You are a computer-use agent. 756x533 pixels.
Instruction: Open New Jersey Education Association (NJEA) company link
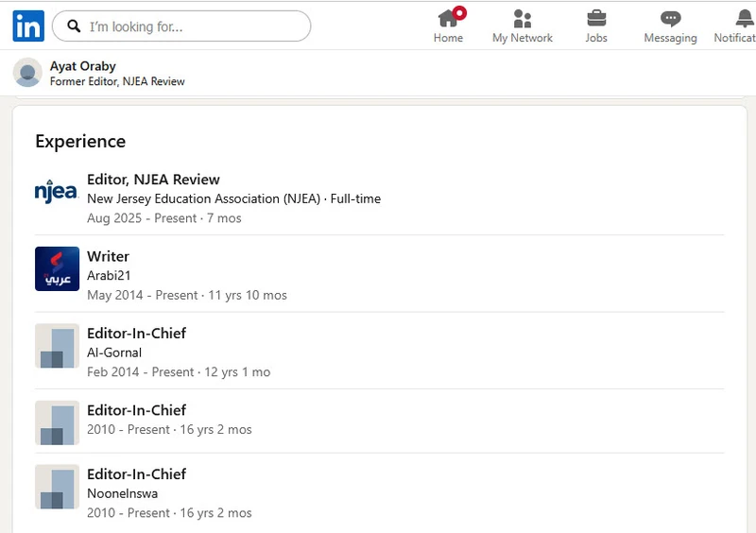click(x=203, y=198)
